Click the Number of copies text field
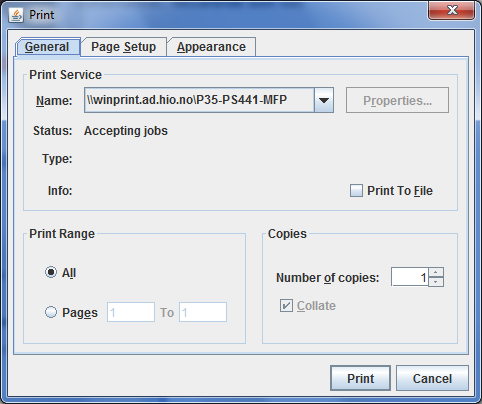Image resolution: width=482 pixels, height=404 pixels. tap(410, 277)
